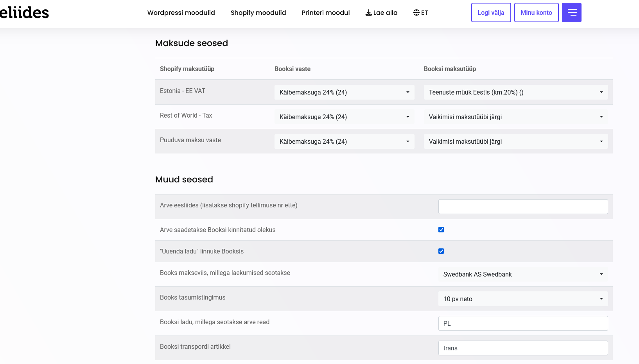Go to Printeri moodul page

click(x=325, y=12)
